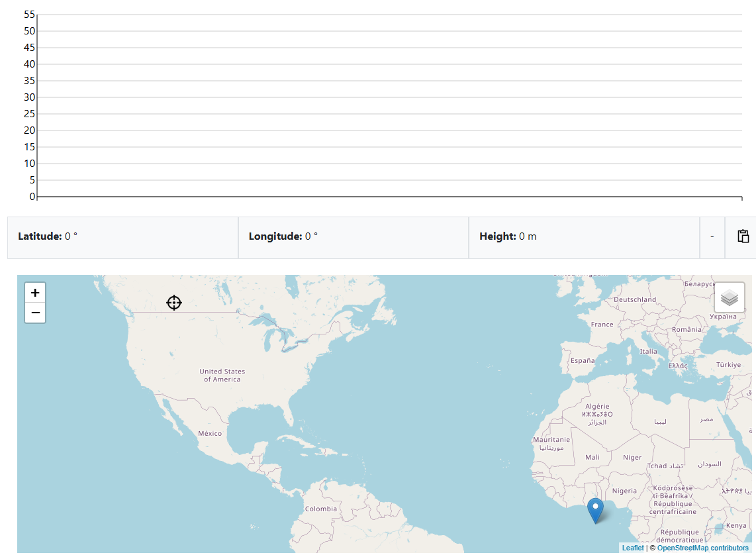Select the Longitude value cell
756x557 pixels.
coord(353,237)
